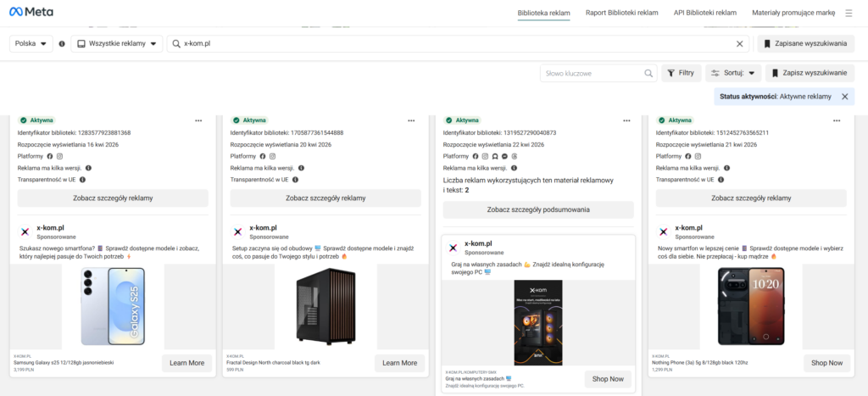Open the x-kom gaming PC banner image
Screen dimensions: 868x396
pos(538,322)
